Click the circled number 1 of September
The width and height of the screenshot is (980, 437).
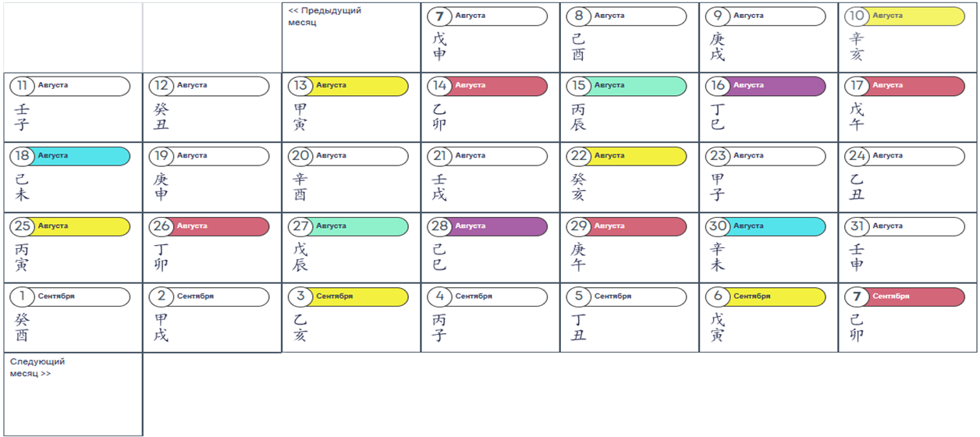coord(22,297)
